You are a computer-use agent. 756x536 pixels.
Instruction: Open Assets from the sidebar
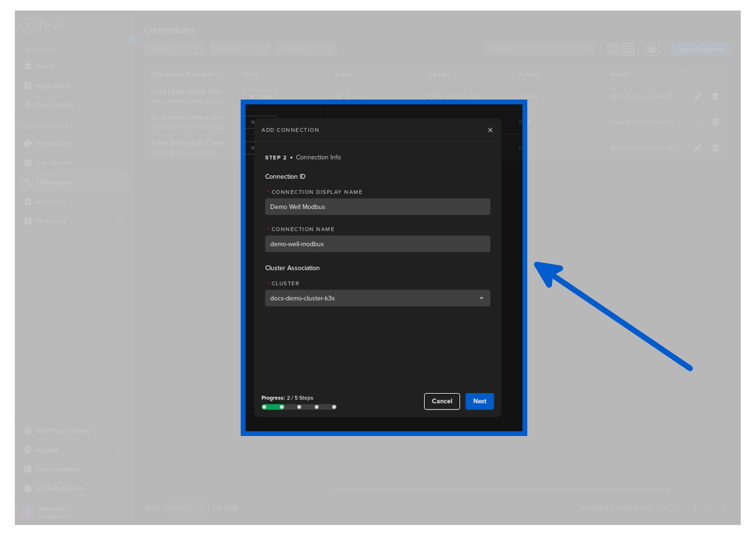pos(45,67)
